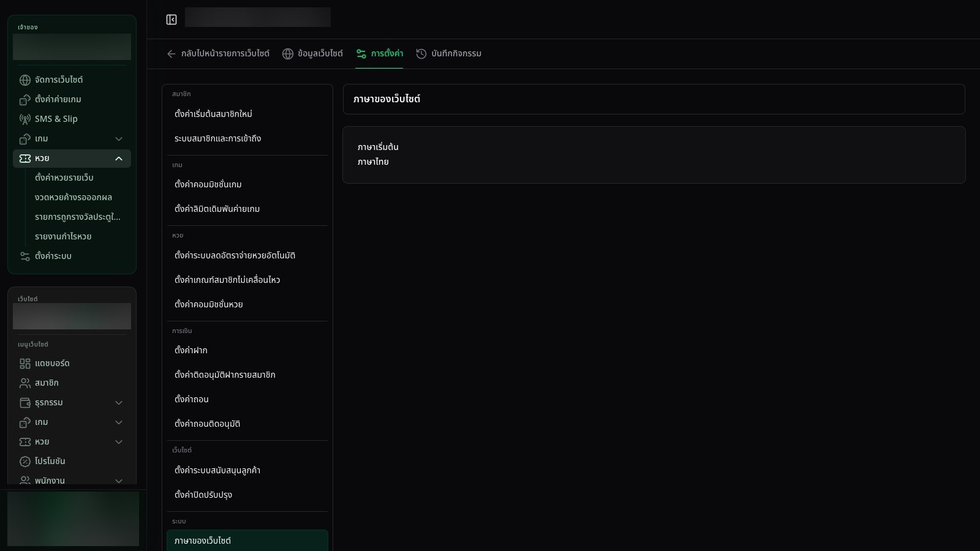980x551 pixels.
Task: Click back arrow to website list
Action: point(171,54)
